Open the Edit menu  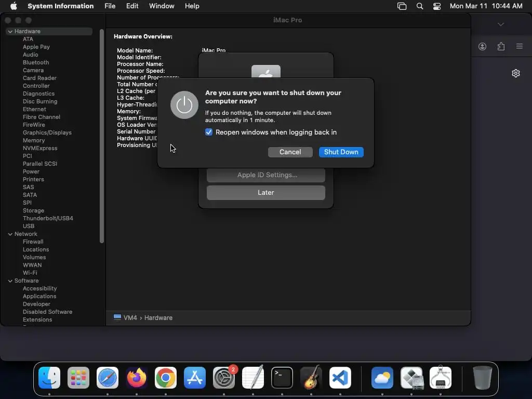[132, 6]
